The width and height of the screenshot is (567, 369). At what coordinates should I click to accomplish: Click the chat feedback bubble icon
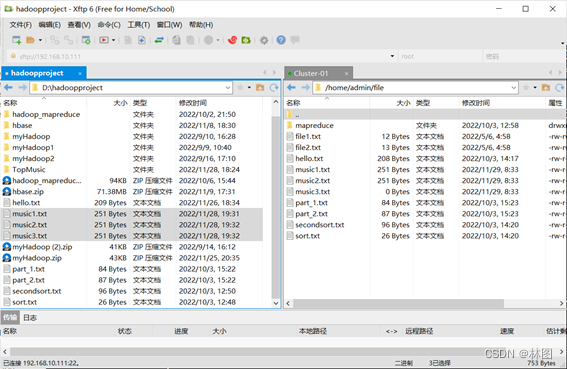295,39
